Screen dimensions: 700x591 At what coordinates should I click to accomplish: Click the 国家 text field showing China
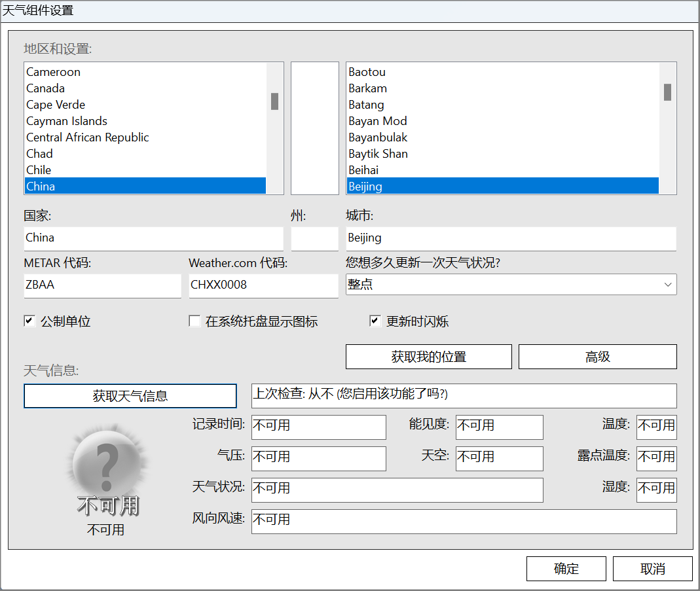[x=153, y=238]
